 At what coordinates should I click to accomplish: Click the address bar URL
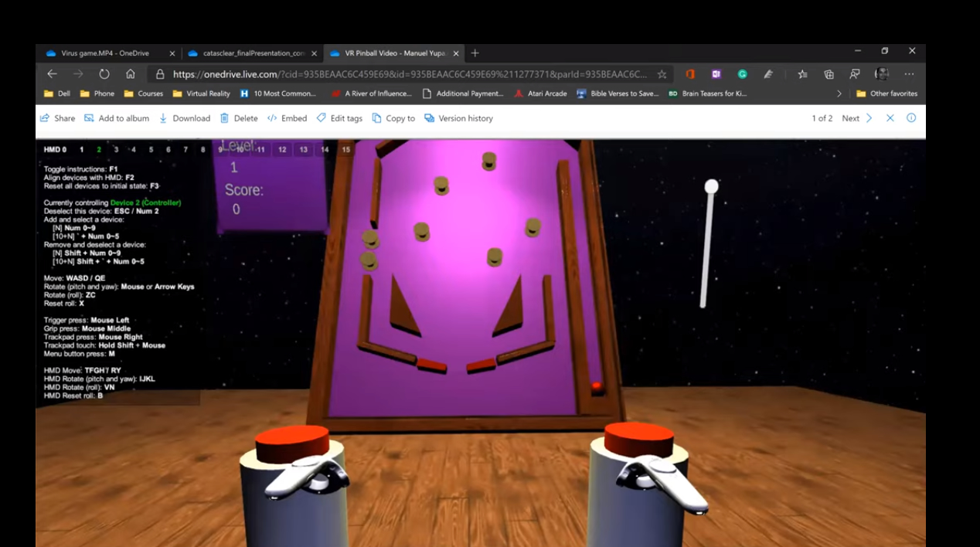tap(410, 74)
